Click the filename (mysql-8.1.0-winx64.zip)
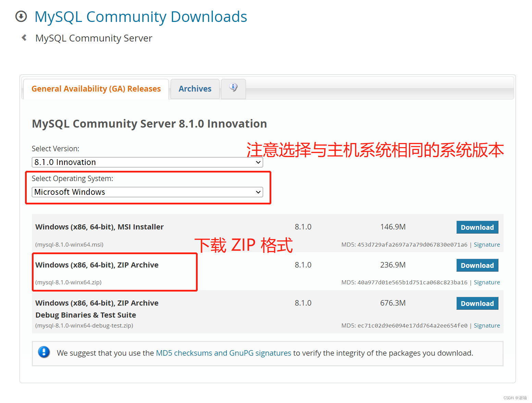The image size is (532, 403). click(68, 282)
